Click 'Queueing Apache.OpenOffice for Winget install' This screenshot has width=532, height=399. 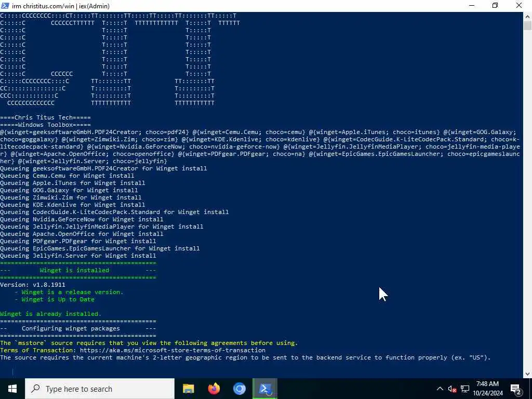82,234
